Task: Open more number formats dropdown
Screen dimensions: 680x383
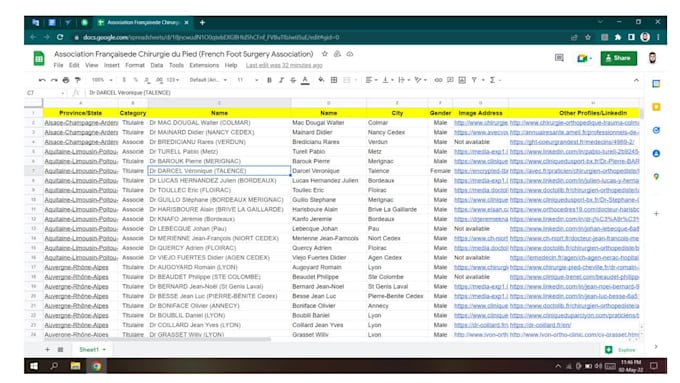Action: coord(173,80)
